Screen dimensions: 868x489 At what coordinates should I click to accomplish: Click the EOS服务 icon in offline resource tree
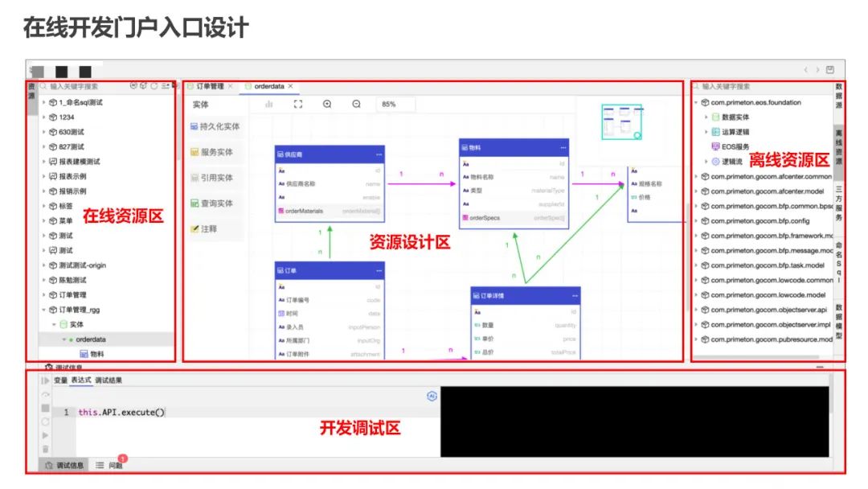(x=715, y=146)
